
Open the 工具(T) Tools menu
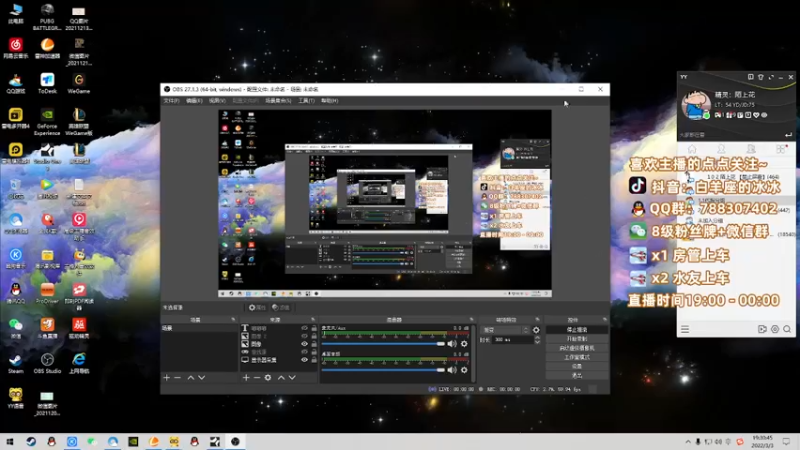(x=306, y=101)
